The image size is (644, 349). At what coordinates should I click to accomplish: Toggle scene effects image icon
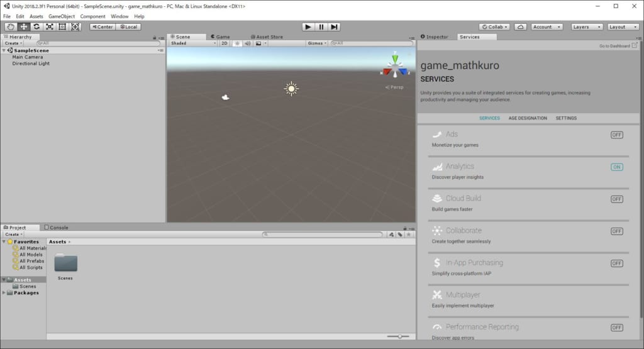[x=258, y=43]
